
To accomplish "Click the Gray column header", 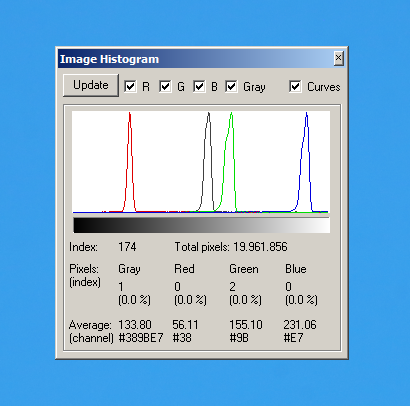I will pos(129,269).
